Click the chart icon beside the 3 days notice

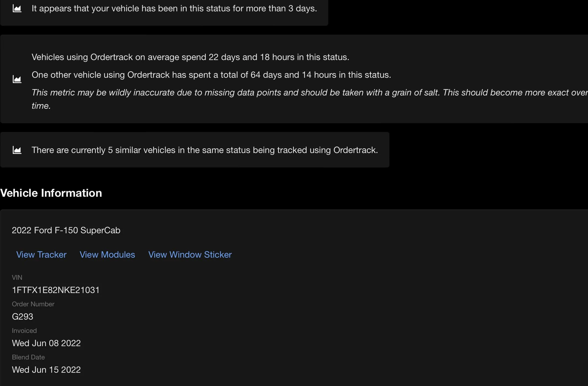click(x=17, y=9)
